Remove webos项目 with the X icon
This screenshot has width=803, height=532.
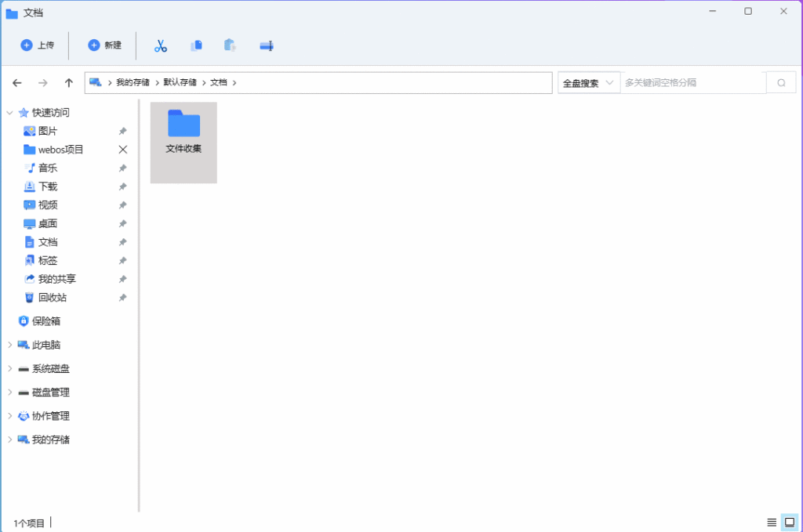point(123,150)
